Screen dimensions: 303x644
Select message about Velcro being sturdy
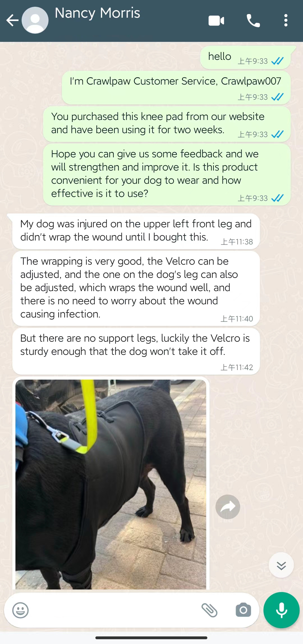(136, 351)
